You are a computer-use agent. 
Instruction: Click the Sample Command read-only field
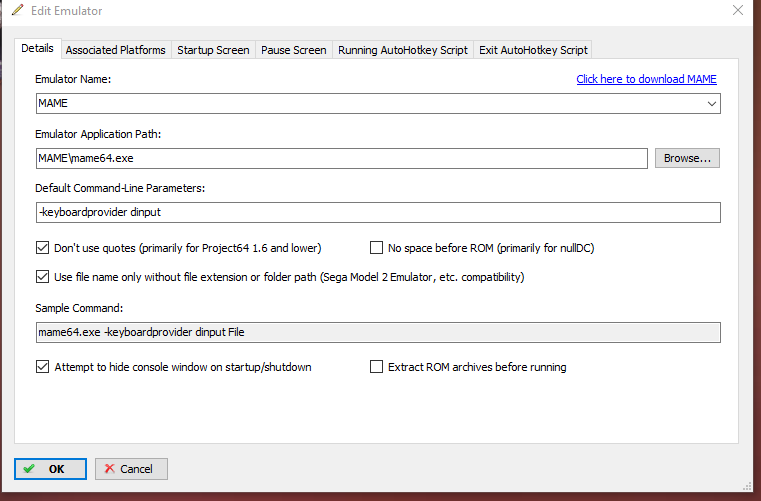tap(378, 333)
